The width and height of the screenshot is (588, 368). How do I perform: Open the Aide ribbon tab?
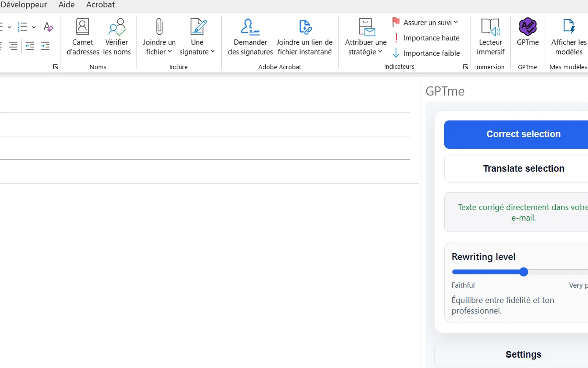click(67, 5)
